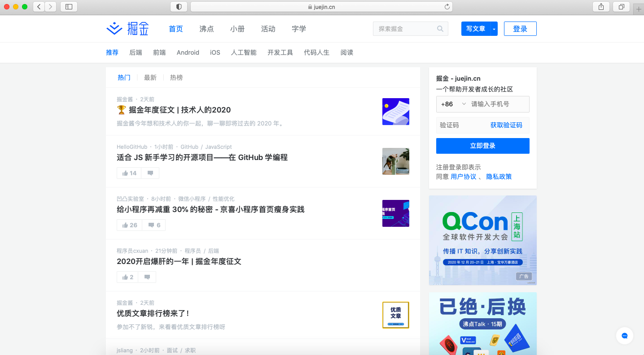Like the HelloGitHub JS article (14)
Viewport: 644px width, 355px height.
click(x=129, y=173)
